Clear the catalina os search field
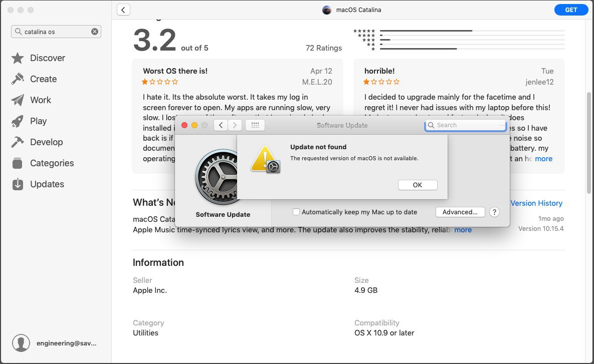This screenshot has height=364, width=594. [x=95, y=32]
